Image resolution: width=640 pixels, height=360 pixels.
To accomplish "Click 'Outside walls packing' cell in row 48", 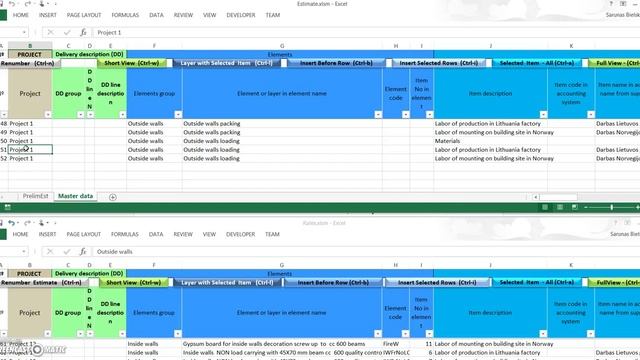I will 282,123.
